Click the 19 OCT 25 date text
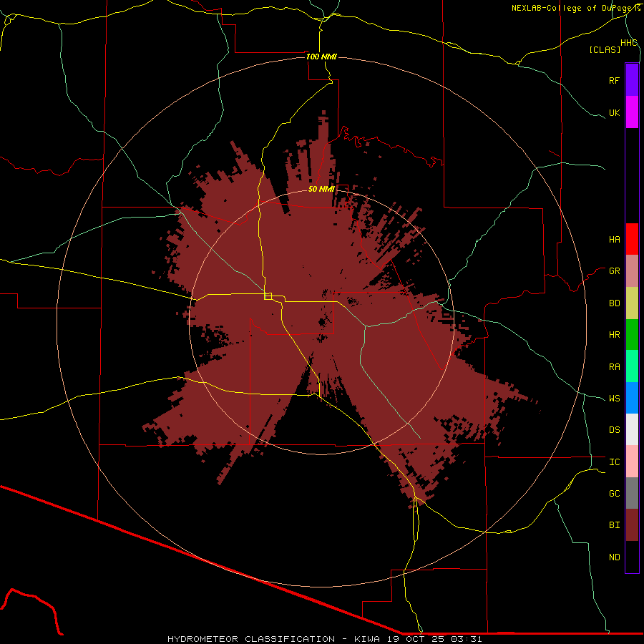This screenshot has height=644, width=644. click(x=416, y=639)
